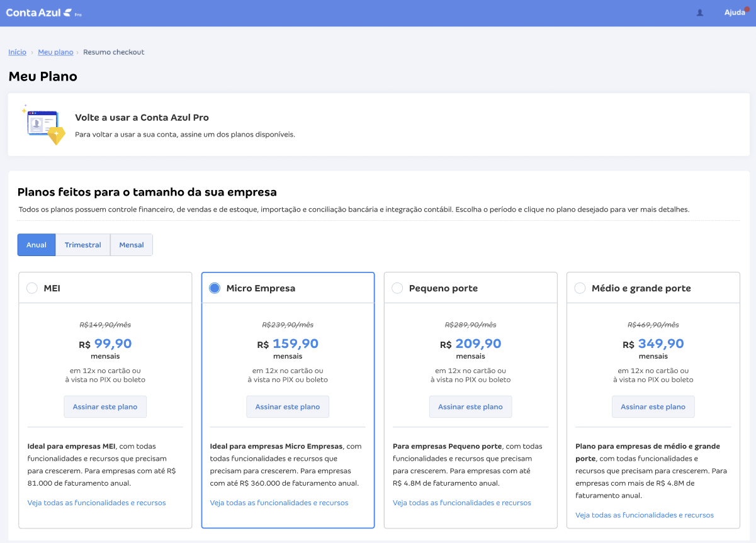Click the account card illustration icon
Viewport: 756px width, 543px height.
tap(43, 125)
